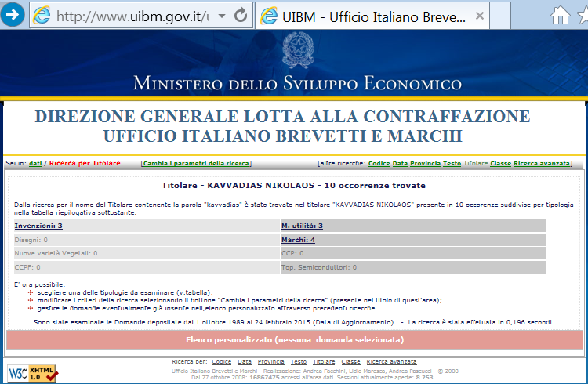Click the Ministero dello Sviluppo Economico banner title
588x384 pixels.
(x=297, y=83)
